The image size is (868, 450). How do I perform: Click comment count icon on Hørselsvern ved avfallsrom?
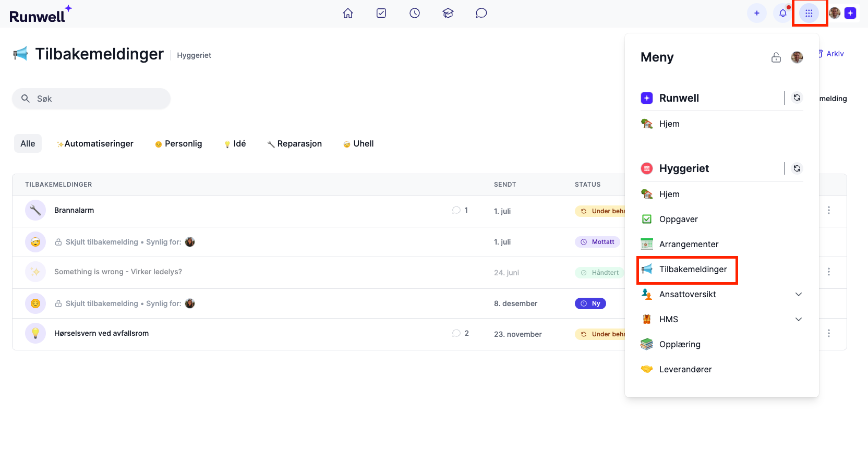[x=456, y=333]
